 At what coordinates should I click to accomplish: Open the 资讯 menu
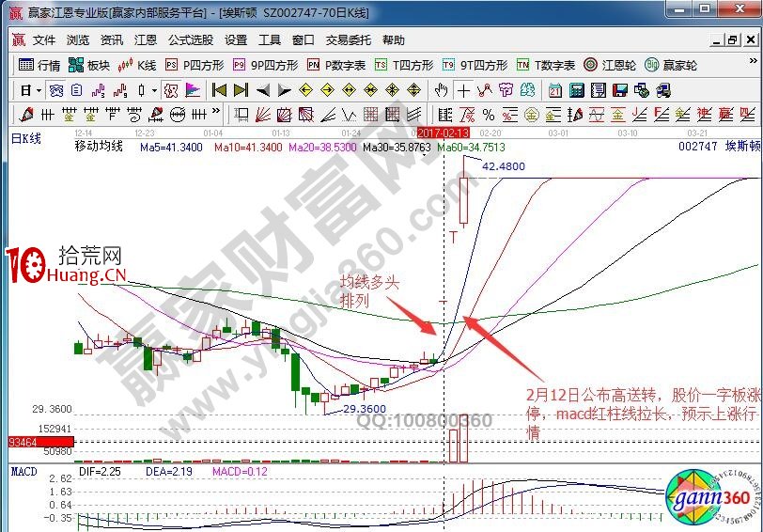pos(112,39)
